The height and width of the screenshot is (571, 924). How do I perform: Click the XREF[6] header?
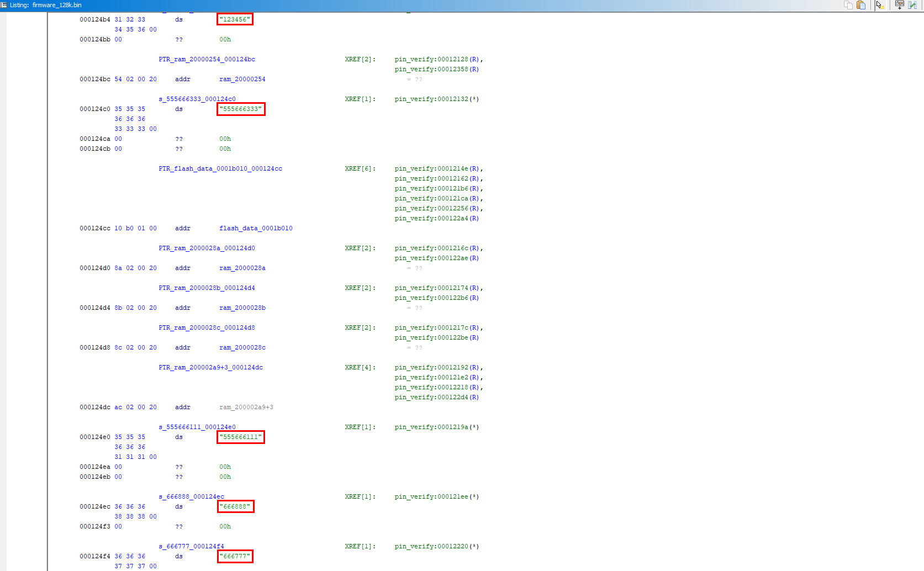pyautogui.click(x=360, y=169)
